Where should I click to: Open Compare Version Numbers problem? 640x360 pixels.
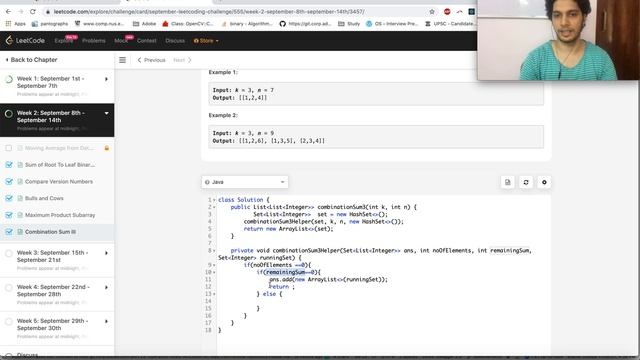click(x=59, y=182)
